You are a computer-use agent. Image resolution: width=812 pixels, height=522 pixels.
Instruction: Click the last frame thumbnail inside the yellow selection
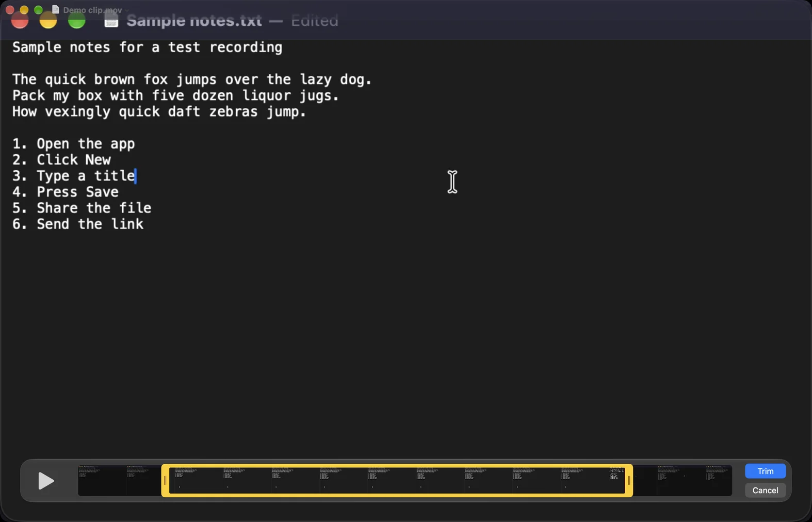click(x=617, y=481)
